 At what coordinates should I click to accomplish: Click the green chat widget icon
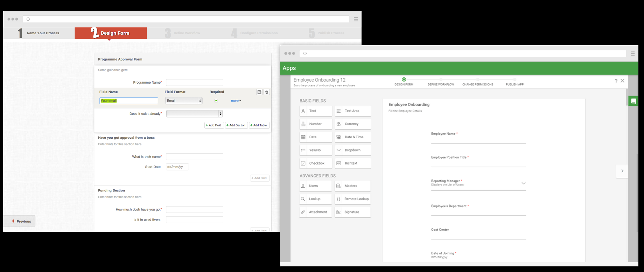(633, 101)
